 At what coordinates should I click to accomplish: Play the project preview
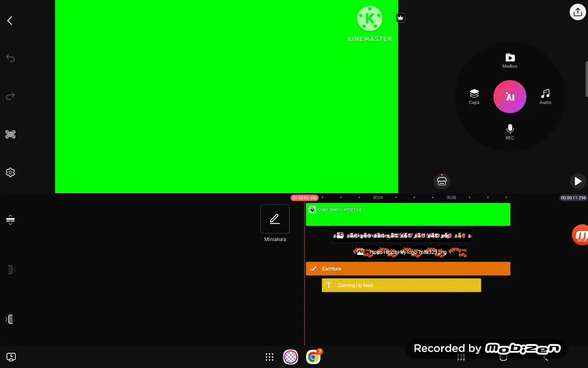coord(577,181)
